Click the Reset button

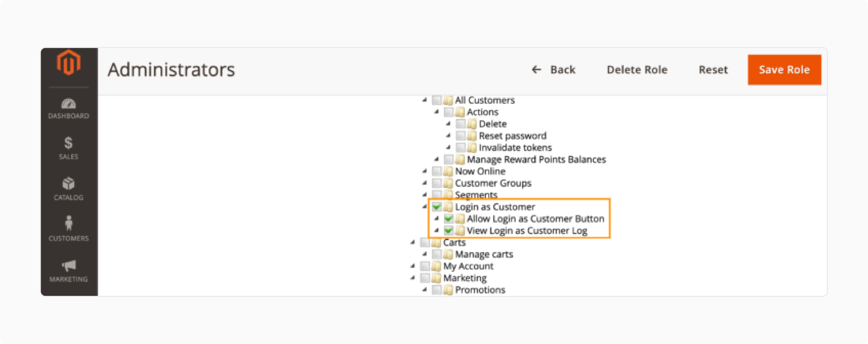[713, 70]
